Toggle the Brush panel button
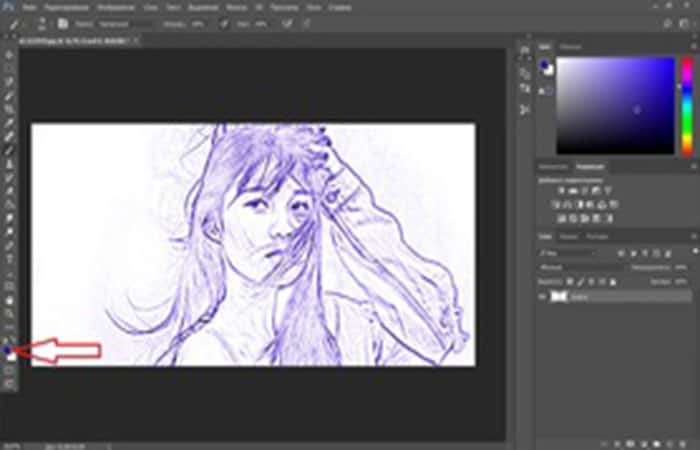Viewport: 700px width, 450px height. click(x=63, y=24)
